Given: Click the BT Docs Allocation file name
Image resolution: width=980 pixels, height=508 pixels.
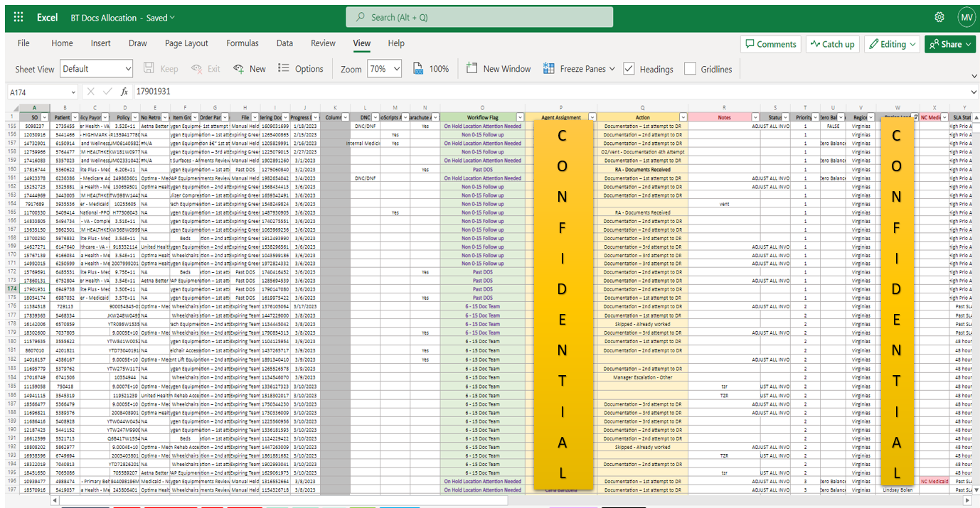Looking at the screenshot, I should click(x=104, y=17).
